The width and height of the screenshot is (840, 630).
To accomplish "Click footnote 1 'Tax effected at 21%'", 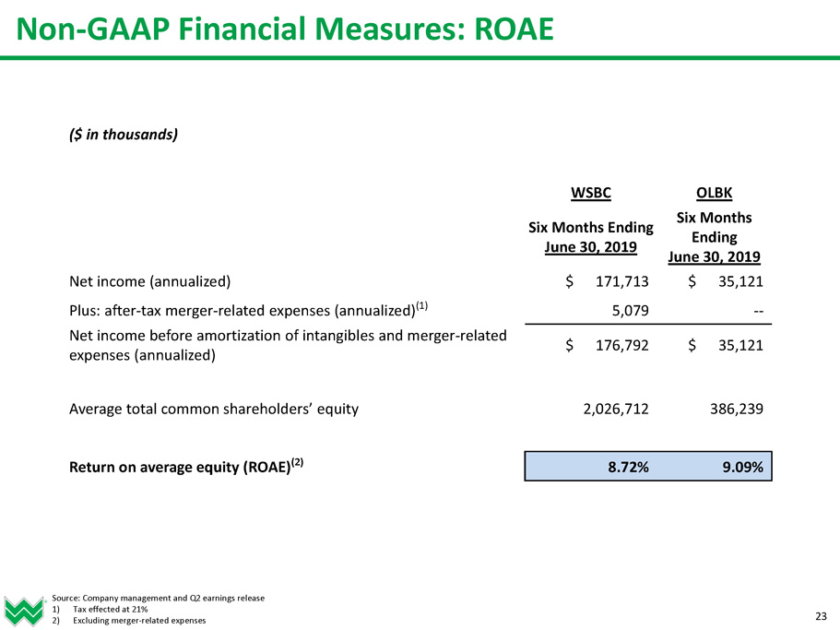I will coord(111,610).
